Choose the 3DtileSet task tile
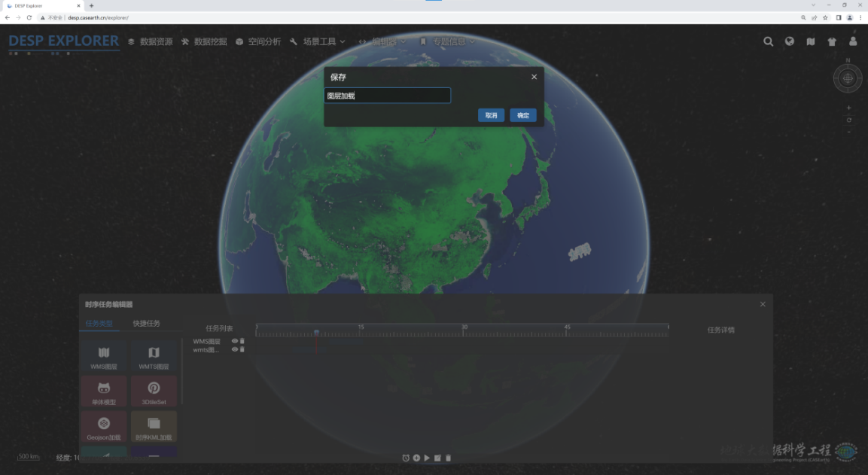The image size is (868, 475). click(x=154, y=392)
